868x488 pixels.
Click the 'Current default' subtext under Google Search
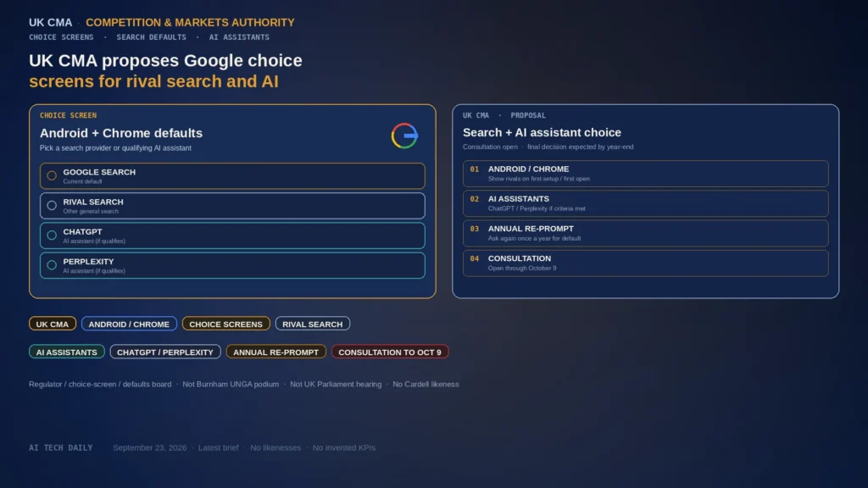82,181
